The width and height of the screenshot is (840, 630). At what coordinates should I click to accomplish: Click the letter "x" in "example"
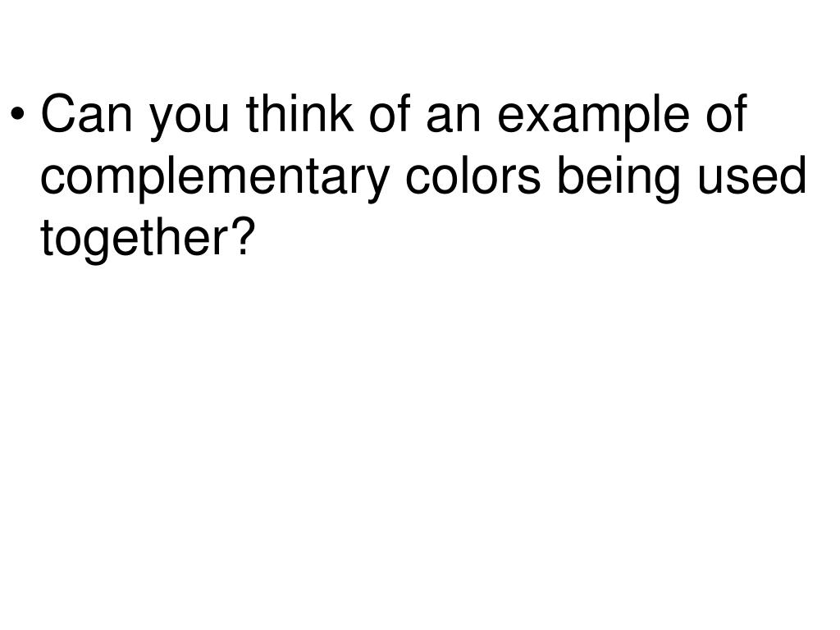click(x=541, y=119)
